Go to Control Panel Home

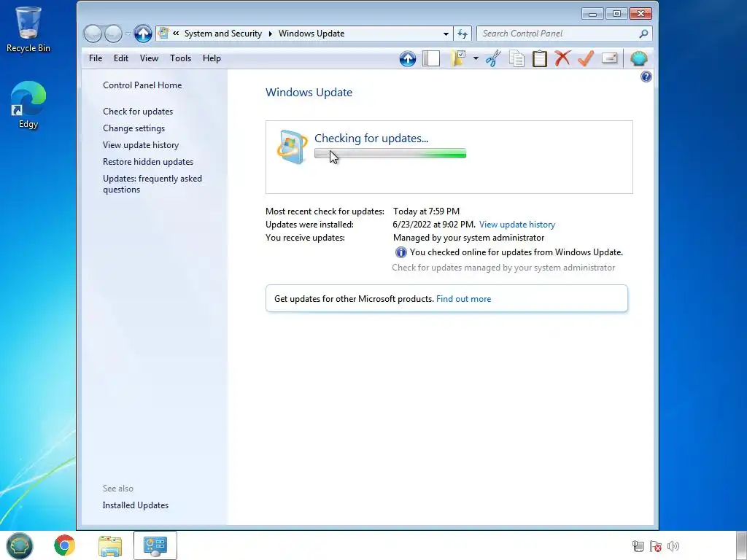tap(142, 85)
